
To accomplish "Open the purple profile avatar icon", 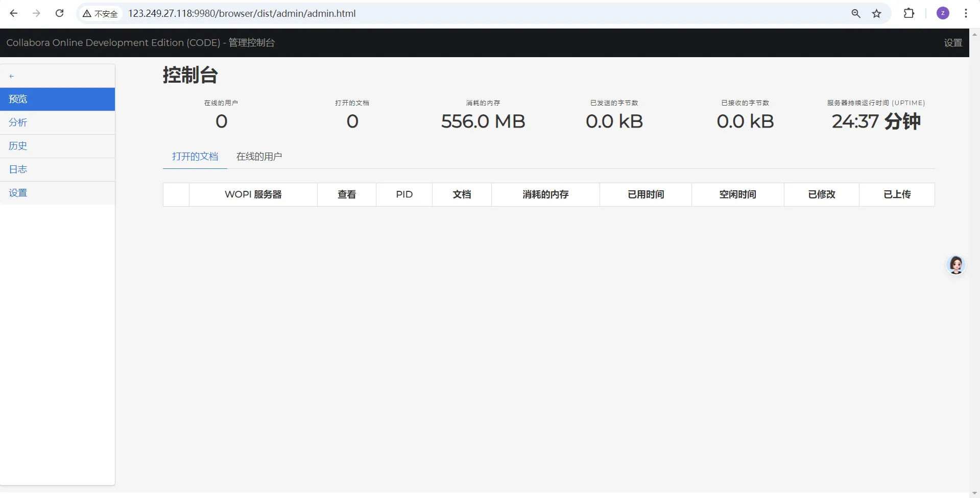I will click(x=943, y=13).
